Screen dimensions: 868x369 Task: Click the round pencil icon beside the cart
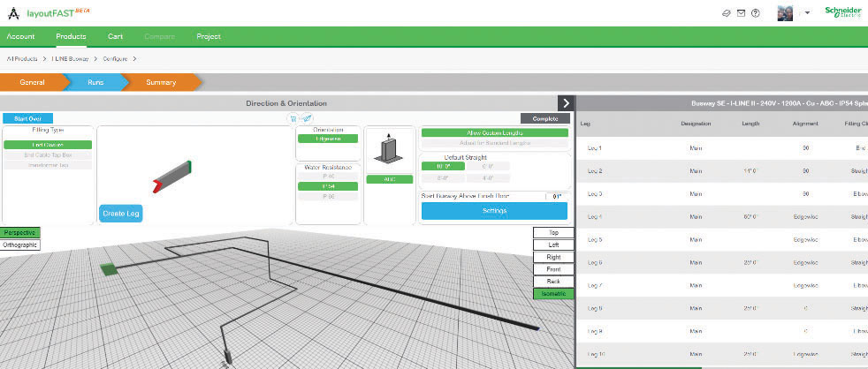(307, 118)
